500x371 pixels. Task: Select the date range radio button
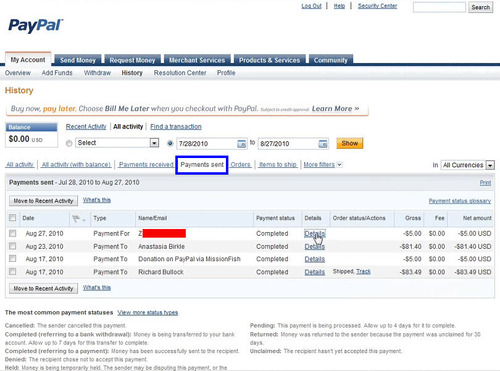point(170,143)
